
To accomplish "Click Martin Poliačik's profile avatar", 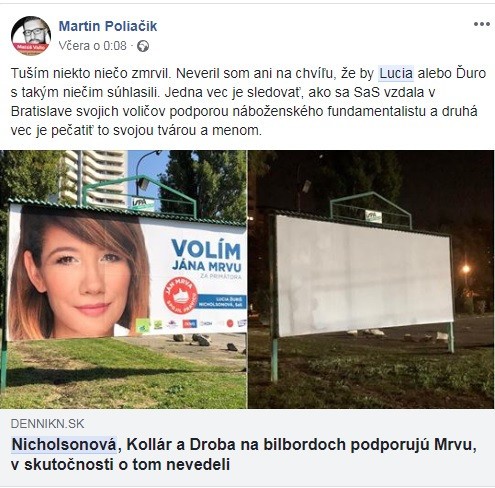I will (x=31, y=35).
